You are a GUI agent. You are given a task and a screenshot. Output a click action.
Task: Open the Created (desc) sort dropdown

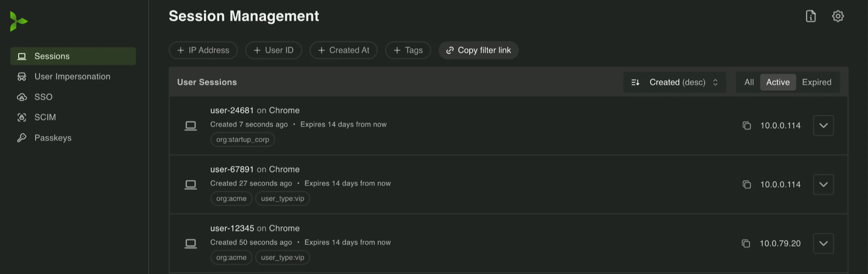[678, 82]
